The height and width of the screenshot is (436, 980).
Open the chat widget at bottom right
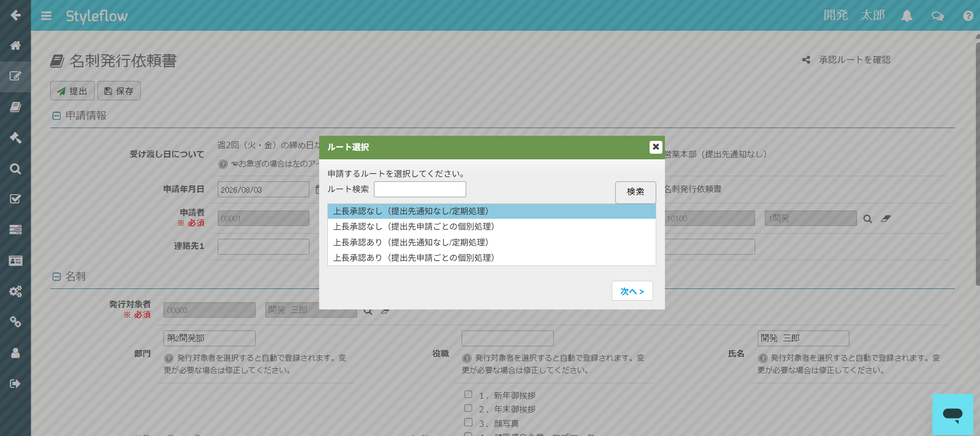(952, 414)
